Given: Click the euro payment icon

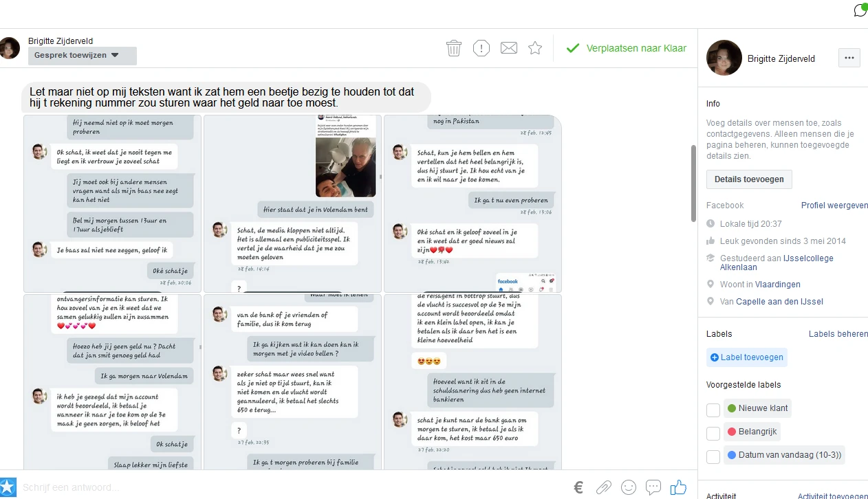Looking at the screenshot, I should 578,487.
